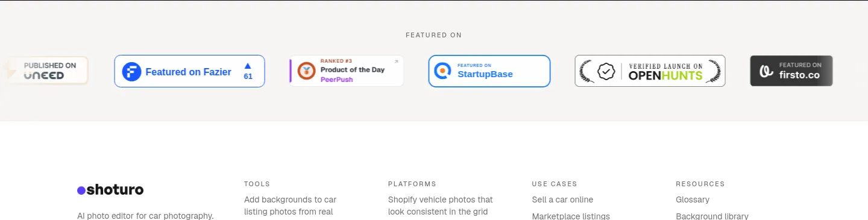The height and width of the screenshot is (220, 868).
Task: Open the PeerPush Product of the Day badge
Action: point(346,71)
